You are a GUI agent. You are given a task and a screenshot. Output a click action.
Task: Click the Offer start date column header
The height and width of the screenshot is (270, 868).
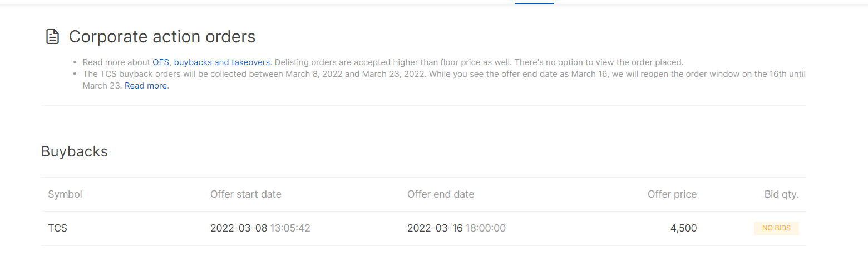coord(245,194)
